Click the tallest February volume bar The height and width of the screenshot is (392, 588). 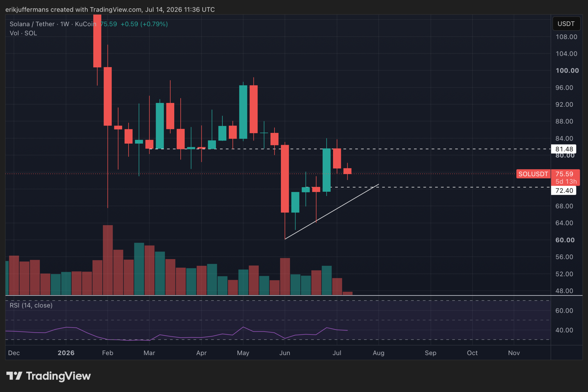tap(108, 260)
